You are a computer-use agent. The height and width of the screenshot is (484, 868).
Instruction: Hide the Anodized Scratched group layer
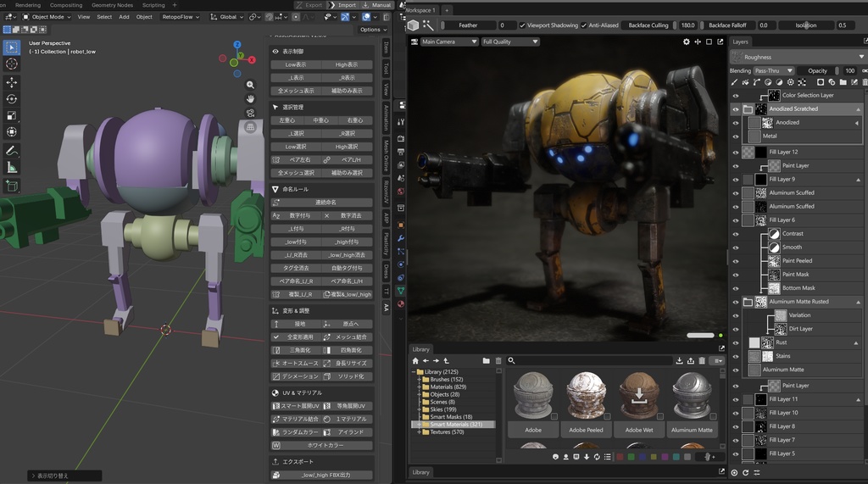[x=736, y=109]
